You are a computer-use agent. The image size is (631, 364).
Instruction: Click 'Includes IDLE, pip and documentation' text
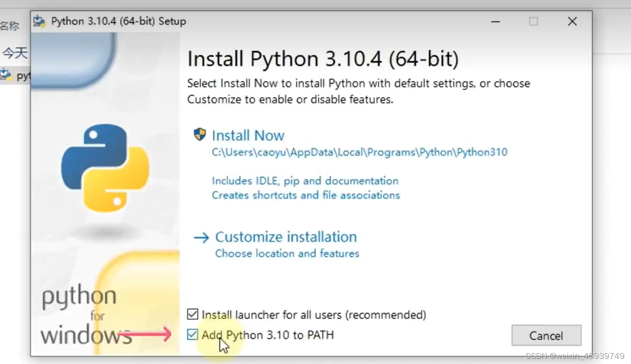point(305,181)
